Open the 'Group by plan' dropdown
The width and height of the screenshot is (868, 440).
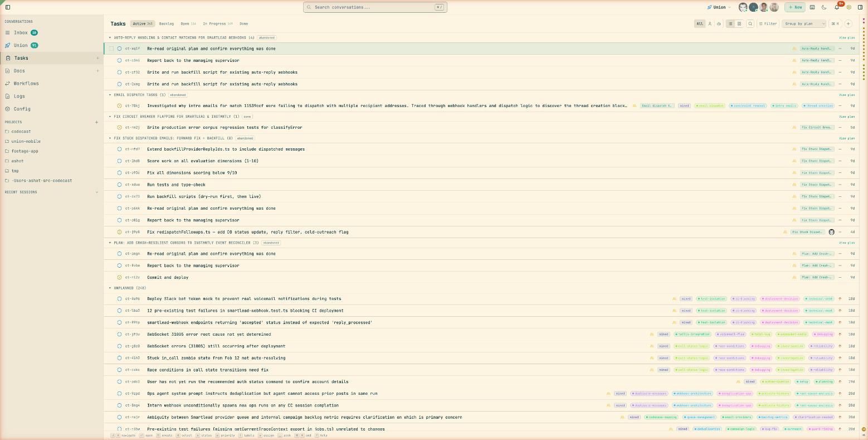(804, 24)
